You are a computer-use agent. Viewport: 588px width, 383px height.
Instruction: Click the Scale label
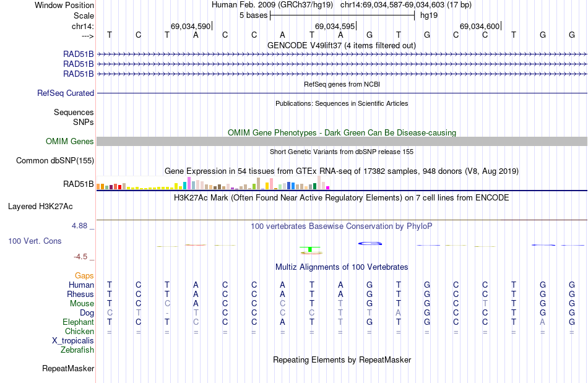pos(84,15)
